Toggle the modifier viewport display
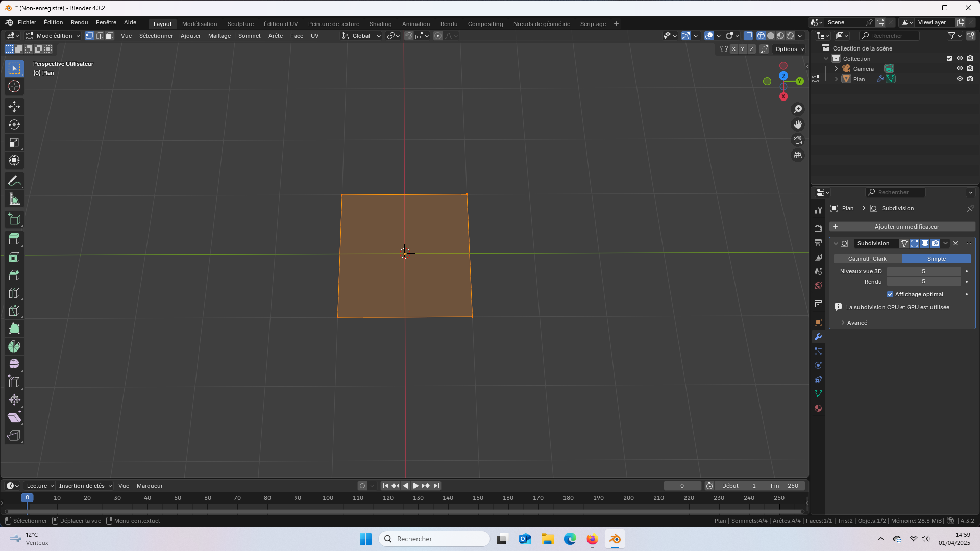This screenshot has height=551, width=980. [x=925, y=243]
